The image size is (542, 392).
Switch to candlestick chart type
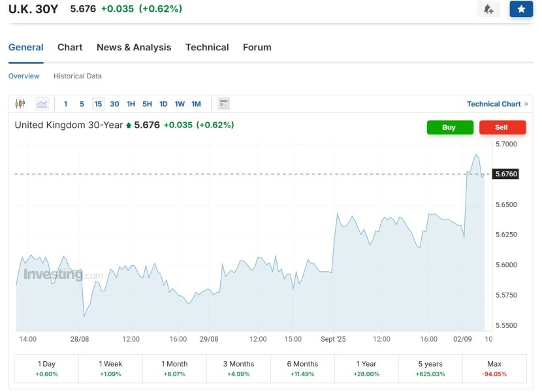(20, 104)
